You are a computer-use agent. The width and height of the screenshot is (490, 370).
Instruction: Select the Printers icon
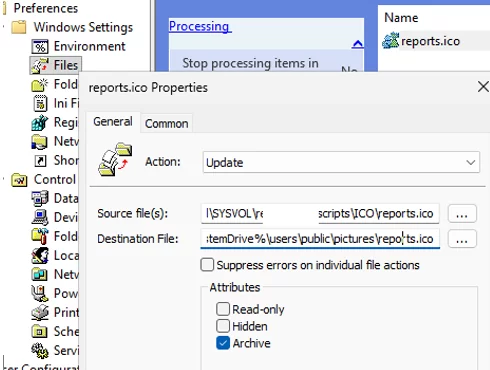pyautogui.click(x=40, y=312)
